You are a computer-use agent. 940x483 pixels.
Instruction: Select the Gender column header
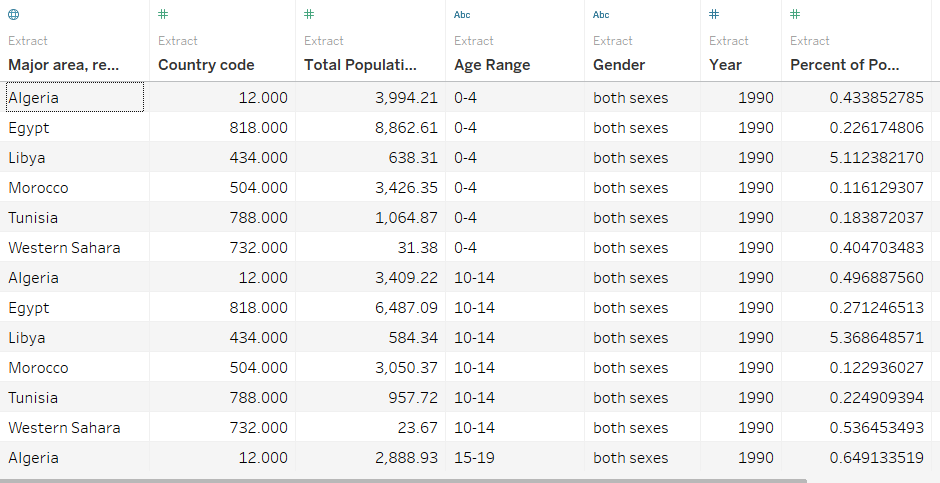[619, 65]
